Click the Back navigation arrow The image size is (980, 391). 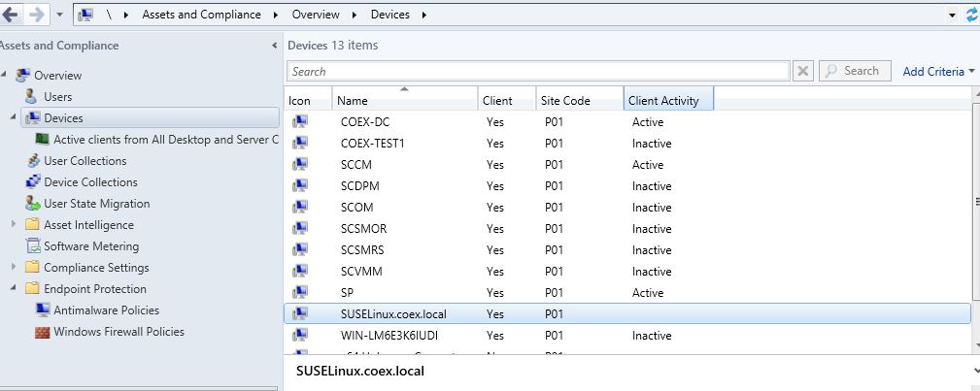tap(10, 15)
